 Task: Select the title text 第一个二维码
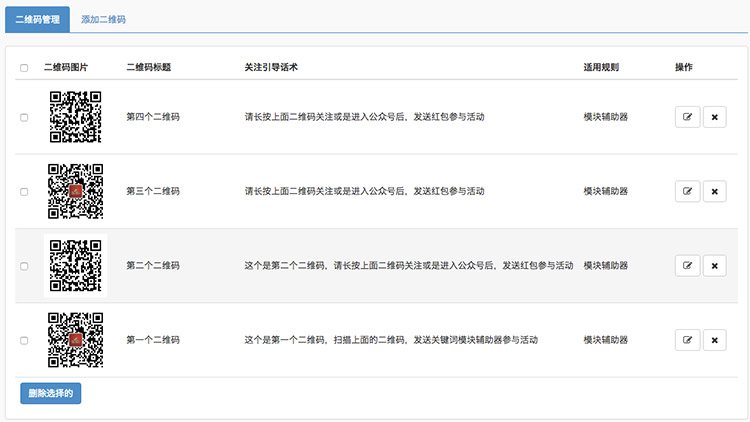pyautogui.click(x=153, y=340)
